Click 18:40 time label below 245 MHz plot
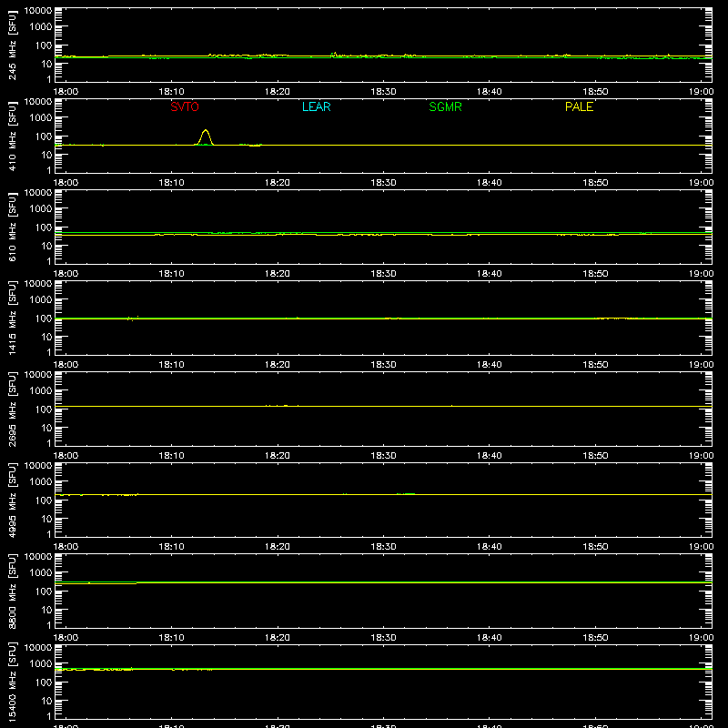This screenshot has height=728, width=728. (490, 92)
